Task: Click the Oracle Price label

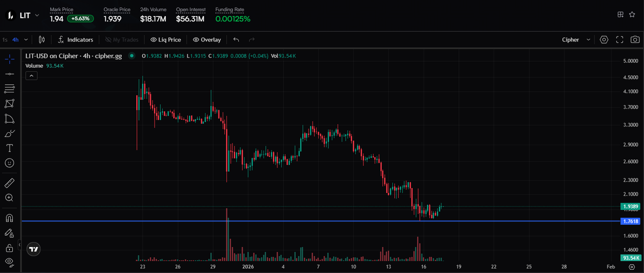Action: click(117, 10)
